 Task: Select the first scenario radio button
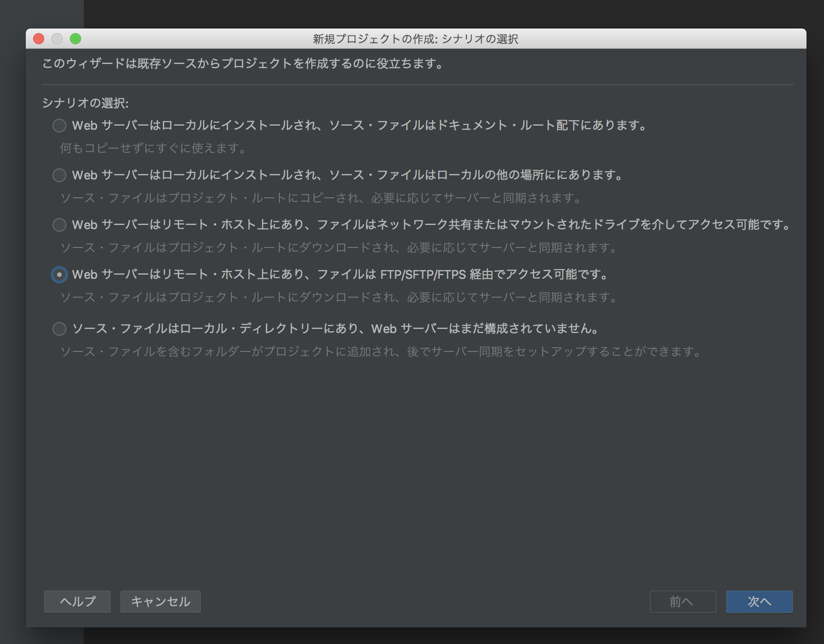(x=59, y=125)
